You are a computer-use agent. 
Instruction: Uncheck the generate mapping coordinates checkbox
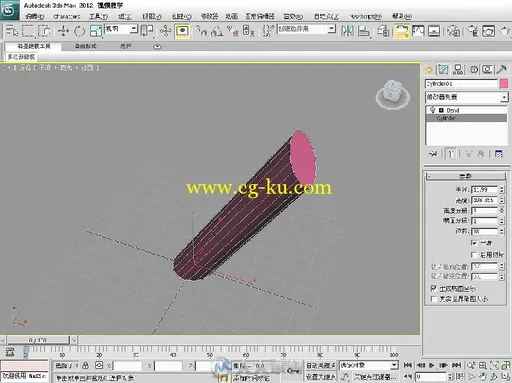434,288
